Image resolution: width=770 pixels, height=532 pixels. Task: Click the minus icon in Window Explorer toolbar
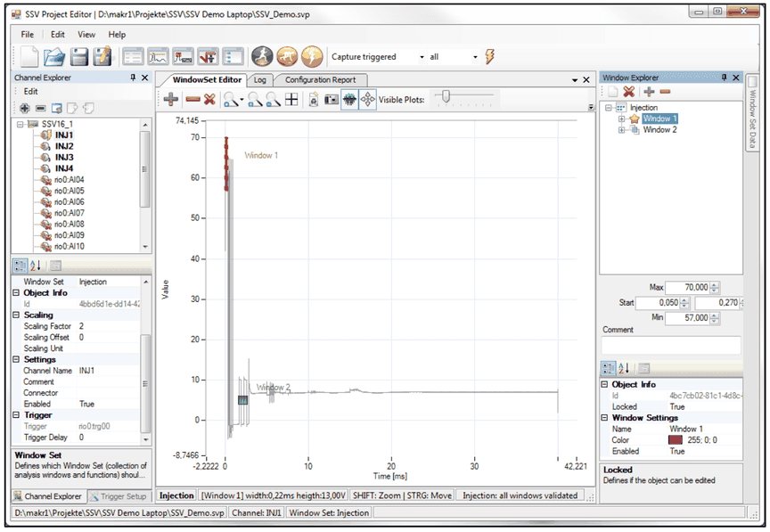coord(666,92)
